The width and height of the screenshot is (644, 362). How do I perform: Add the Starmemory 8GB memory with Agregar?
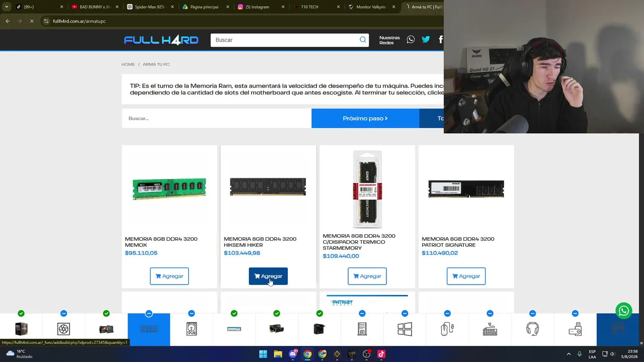tap(367, 276)
